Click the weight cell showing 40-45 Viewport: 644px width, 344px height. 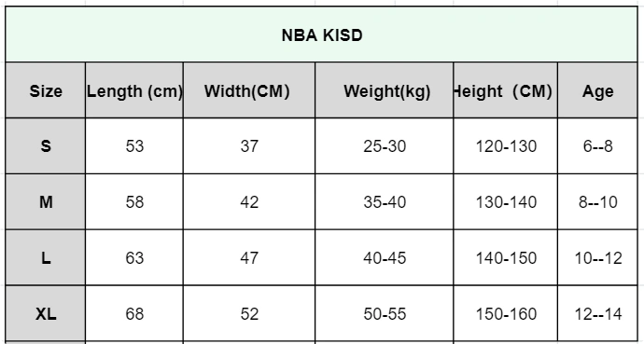384,257
